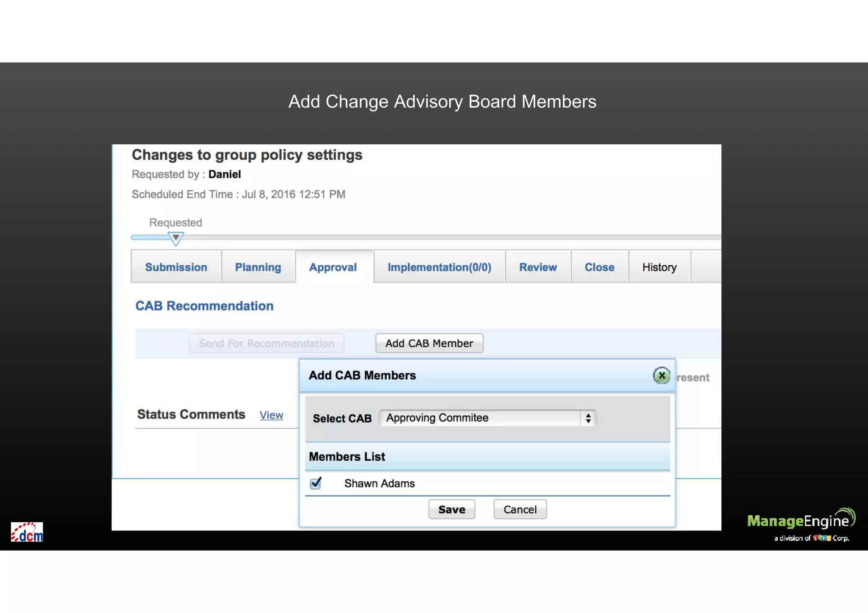Switch to the Planning tab
The image size is (868, 613).
pyautogui.click(x=258, y=267)
